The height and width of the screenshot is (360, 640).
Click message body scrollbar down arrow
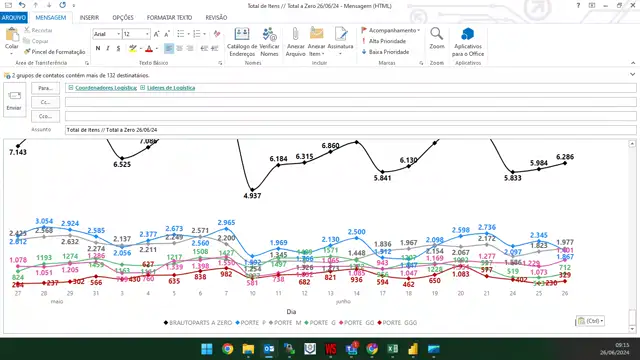(x=632, y=329)
